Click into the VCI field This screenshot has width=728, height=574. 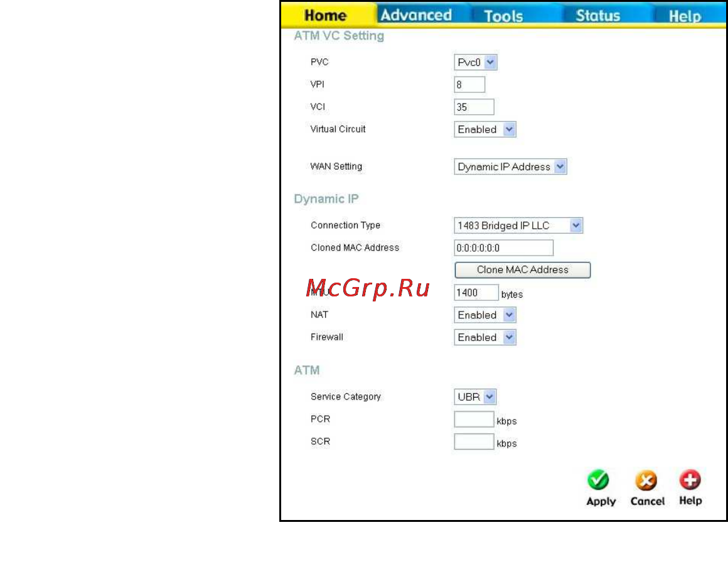coord(474,107)
